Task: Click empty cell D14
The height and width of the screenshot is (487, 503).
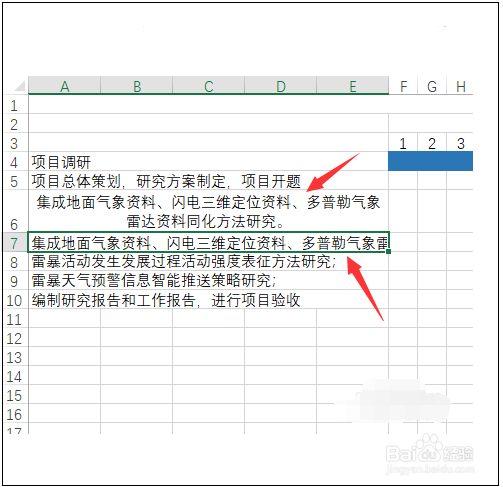Action: coord(281,375)
